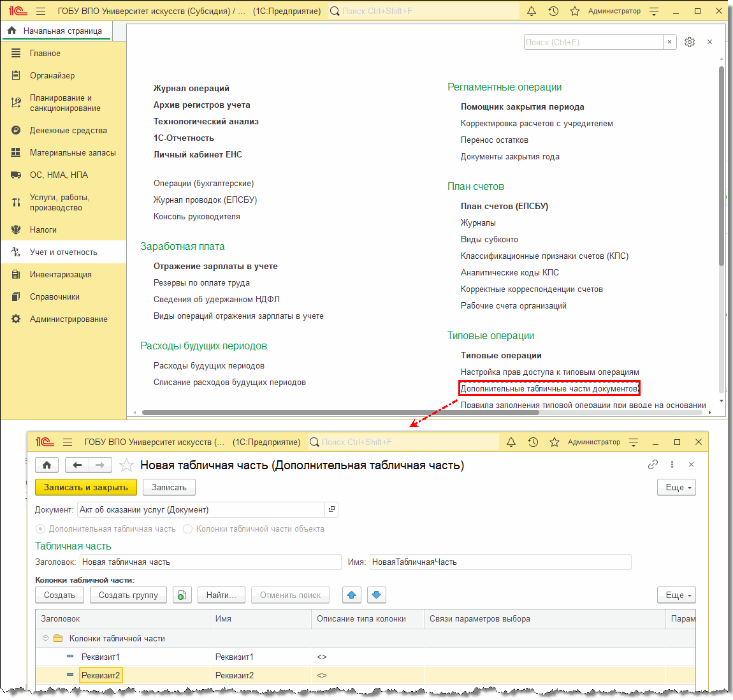Click the notifications bell in the top window
The height and width of the screenshot is (700, 733).
click(531, 11)
